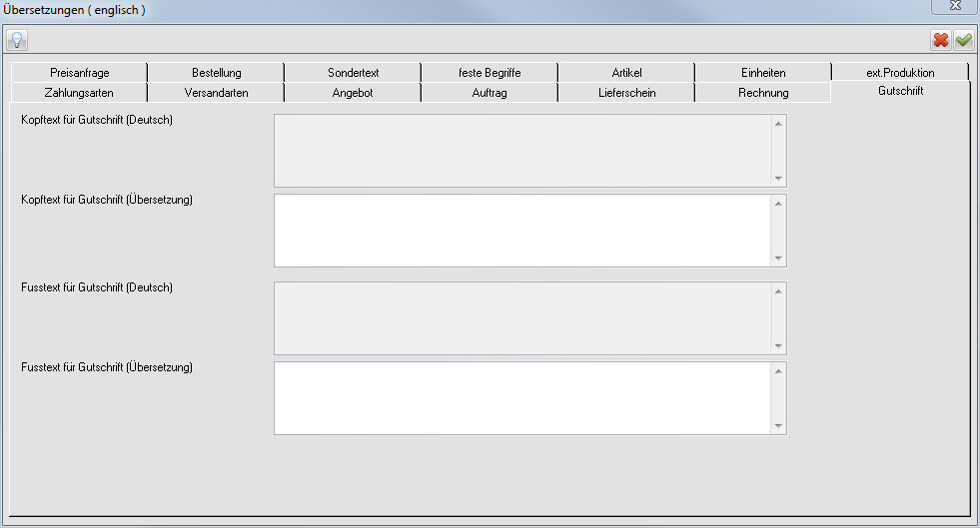Click scroll-up arrow of Fusstext (Deutsch) field
The width and height of the screenshot is (980, 528).
pos(778,291)
